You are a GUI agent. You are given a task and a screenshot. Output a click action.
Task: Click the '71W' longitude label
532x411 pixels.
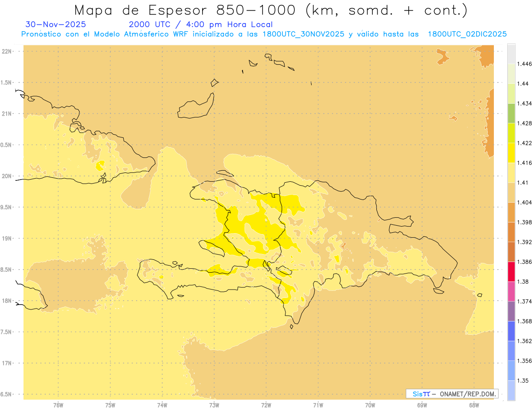tap(318, 405)
